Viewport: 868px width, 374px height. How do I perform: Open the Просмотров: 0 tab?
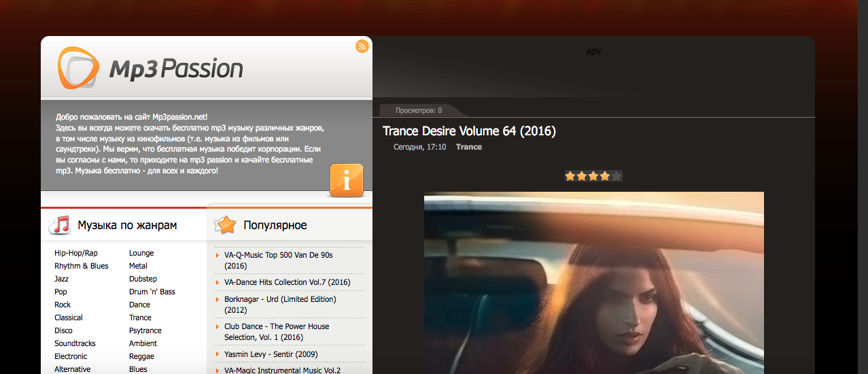tap(419, 110)
